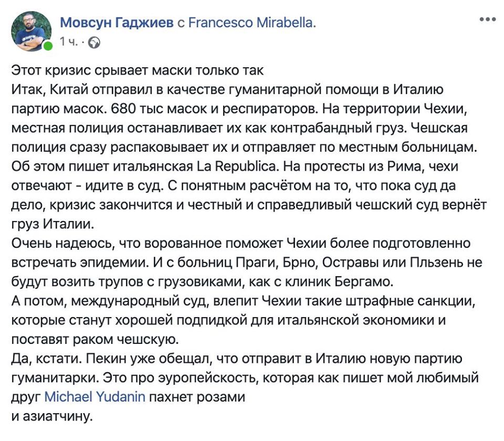Image resolution: width=504 pixels, height=441 pixels.
Task: Click the globe public audience icon
Action: 94,43
